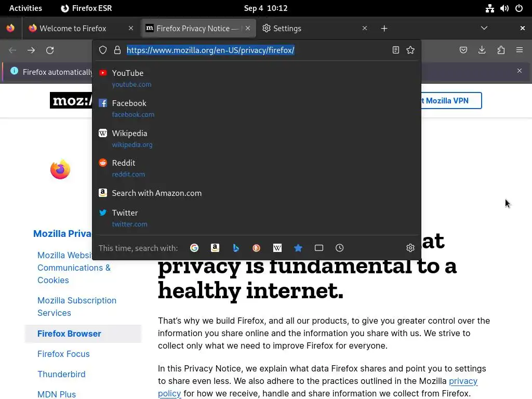Search history using the clock shortcut
Screen dimensions: 532x399
[340, 248]
